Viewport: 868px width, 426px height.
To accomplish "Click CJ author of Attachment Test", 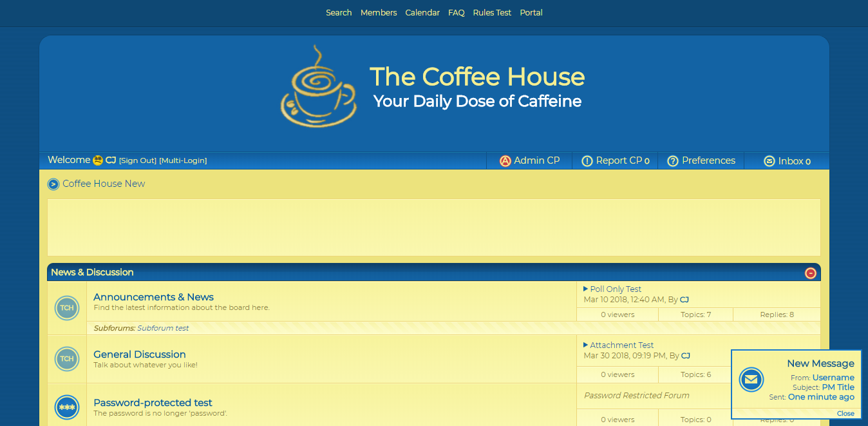I will point(686,356).
